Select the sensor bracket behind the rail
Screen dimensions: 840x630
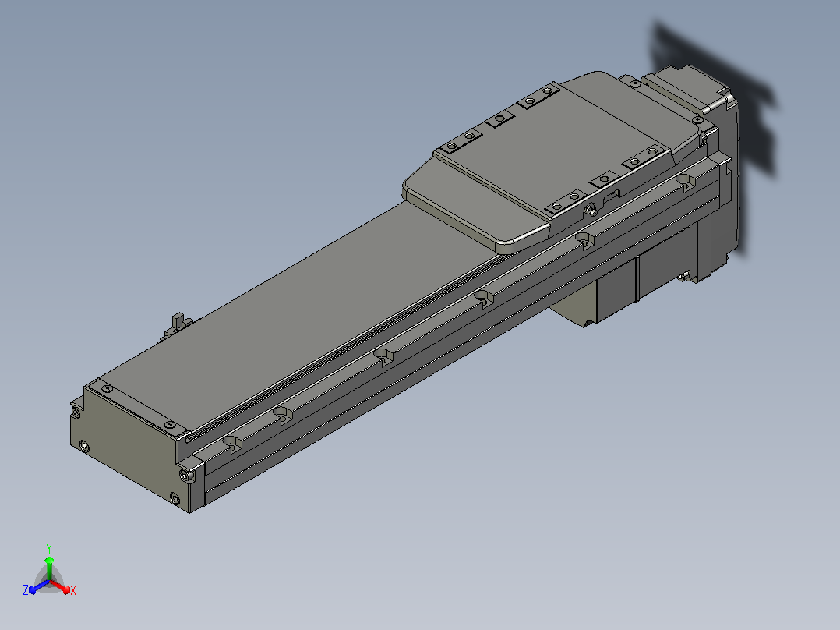pyautogui.click(x=179, y=325)
